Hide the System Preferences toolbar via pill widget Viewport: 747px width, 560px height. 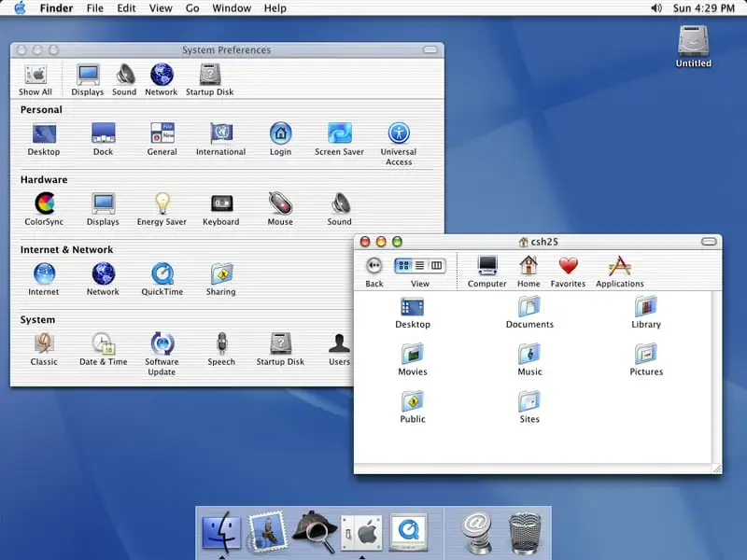click(430, 49)
